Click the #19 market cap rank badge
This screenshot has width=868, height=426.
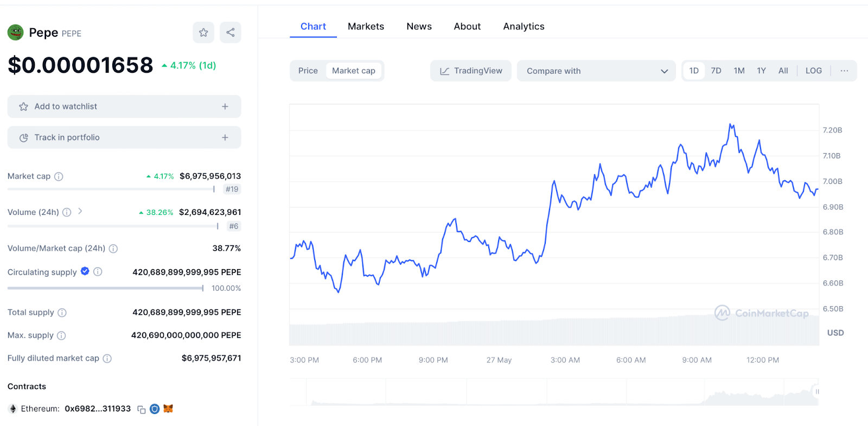click(x=232, y=189)
